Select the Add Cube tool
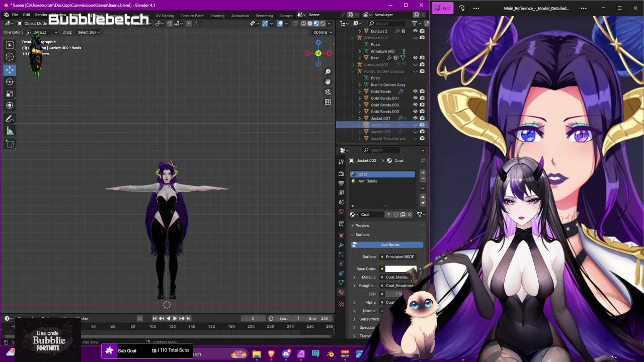The image size is (644, 362). pos(10,144)
